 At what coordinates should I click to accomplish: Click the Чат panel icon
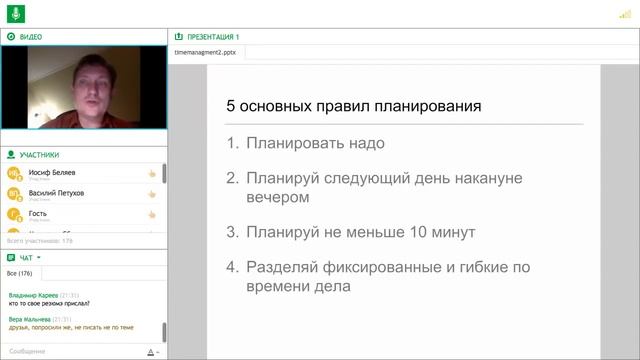(x=11, y=258)
